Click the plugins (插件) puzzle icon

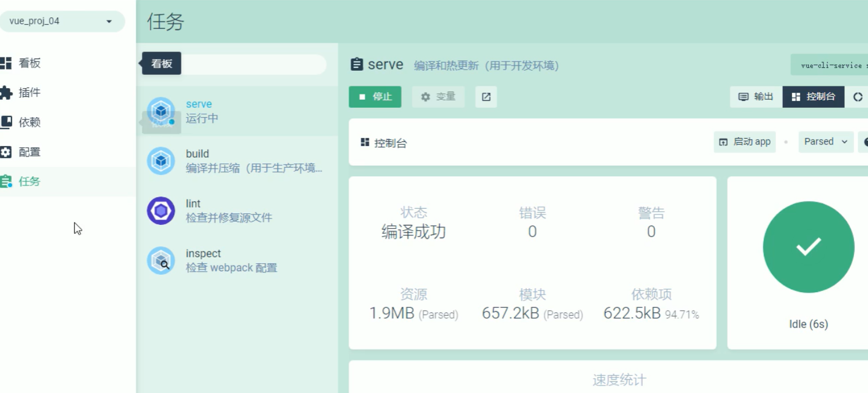click(6, 93)
